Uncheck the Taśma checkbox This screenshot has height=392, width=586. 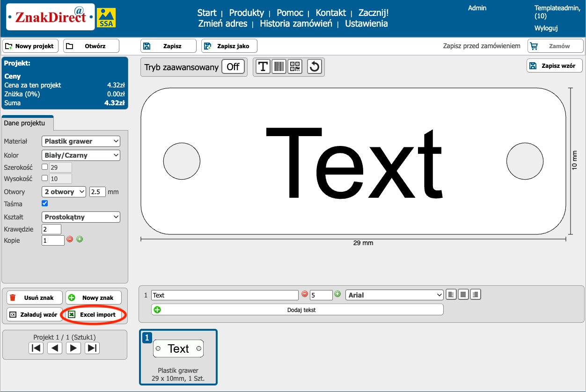[x=45, y=203]
